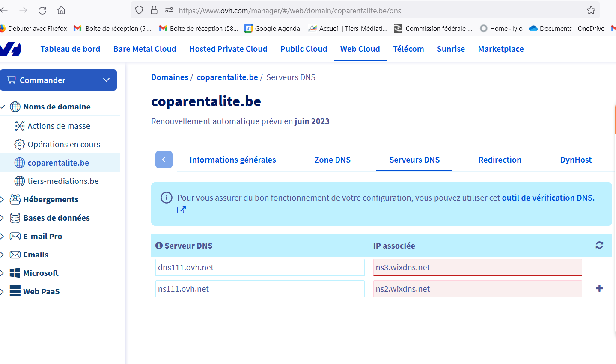Click the shield tracking protection icon

[x=139, y=10]
